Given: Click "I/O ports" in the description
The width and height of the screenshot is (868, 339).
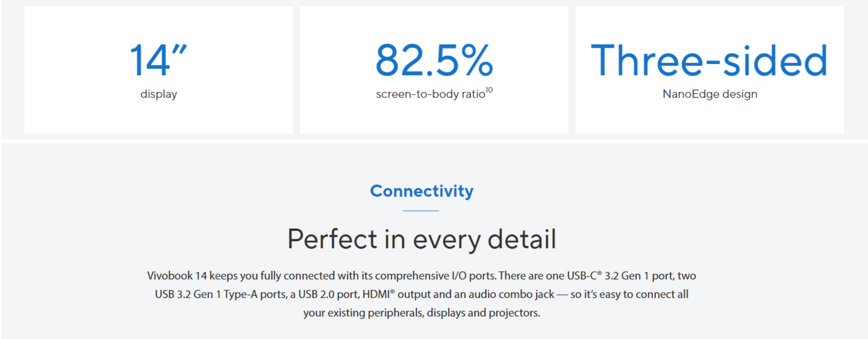Looking at the screenshot, I should [474, 276].
